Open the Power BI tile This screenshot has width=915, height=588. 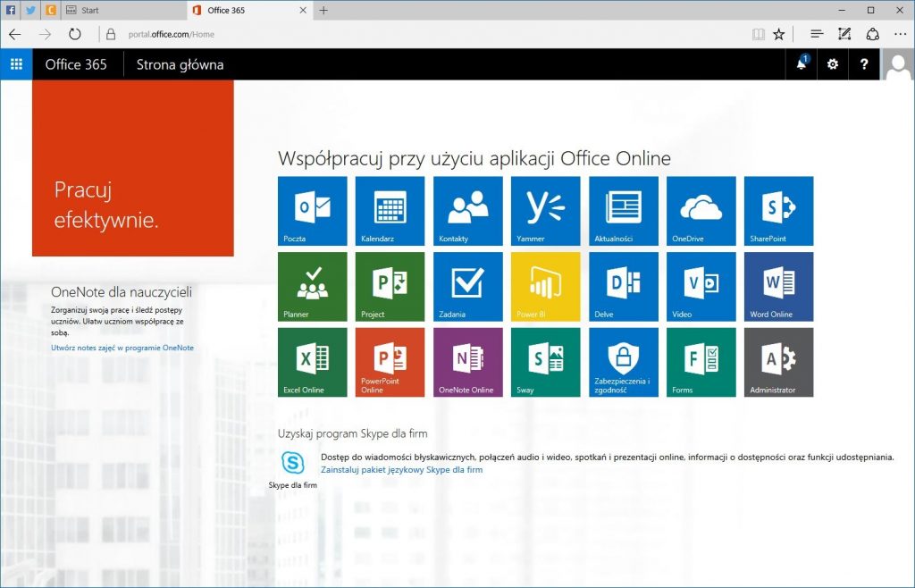[545, 286]
